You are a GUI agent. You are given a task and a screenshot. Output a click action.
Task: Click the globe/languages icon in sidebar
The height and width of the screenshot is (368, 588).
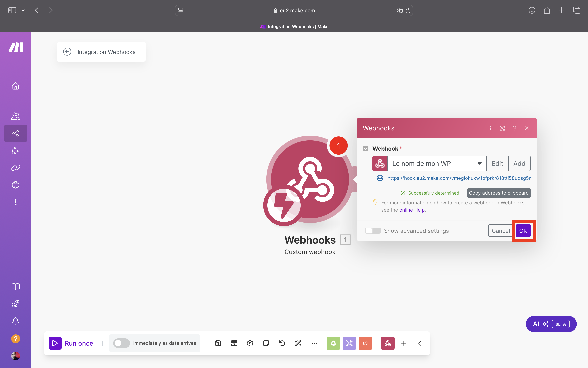tap(16, 185)
